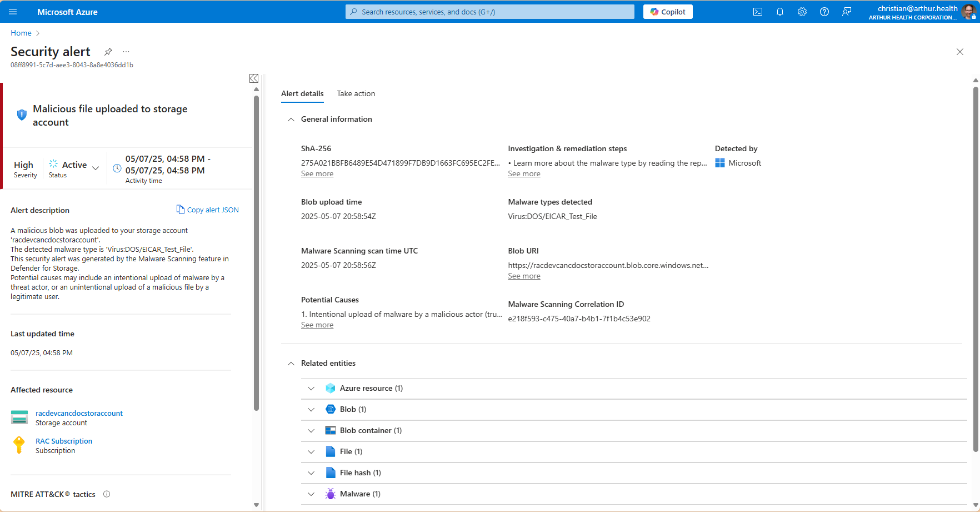Click the High severity label
The width and height of the screenshot is (980, 512).
click(x=23, y=165)
